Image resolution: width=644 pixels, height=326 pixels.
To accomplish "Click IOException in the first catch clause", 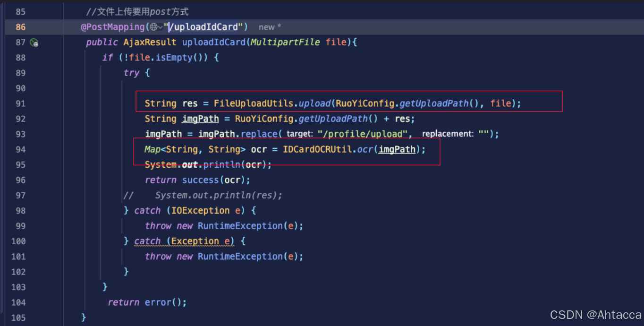I will point(200,211).
